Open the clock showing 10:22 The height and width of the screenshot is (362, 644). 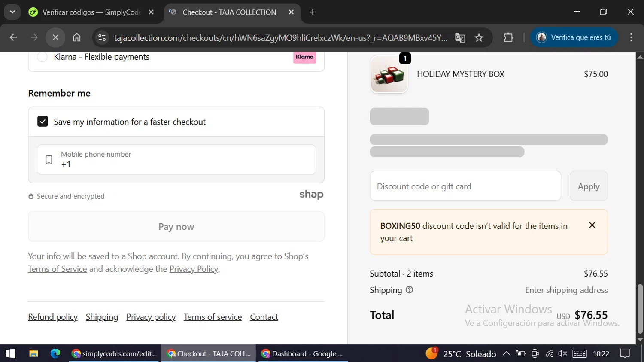click(x=601, y=353)
